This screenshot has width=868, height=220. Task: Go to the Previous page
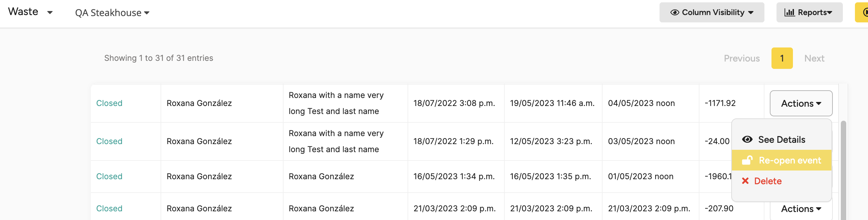[x=742, y=58]
